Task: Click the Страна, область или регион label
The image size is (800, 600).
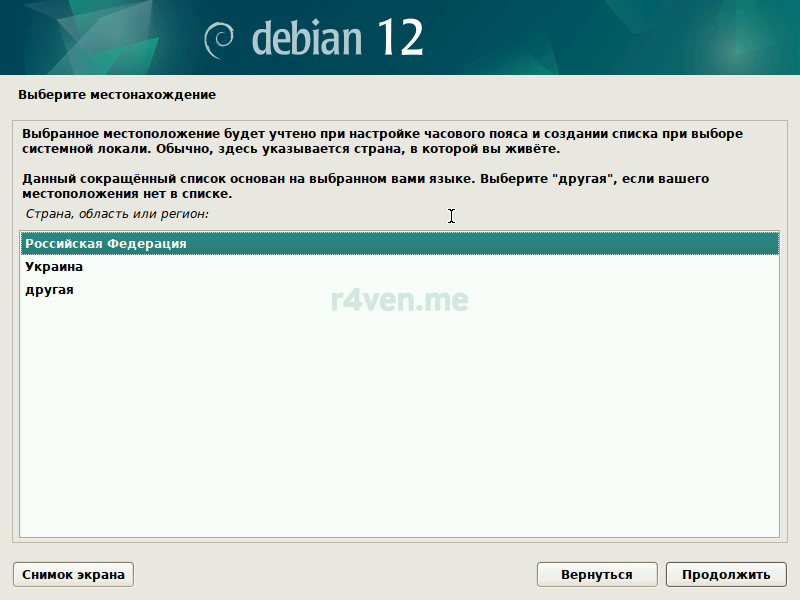Action: [x=117, y=214]
